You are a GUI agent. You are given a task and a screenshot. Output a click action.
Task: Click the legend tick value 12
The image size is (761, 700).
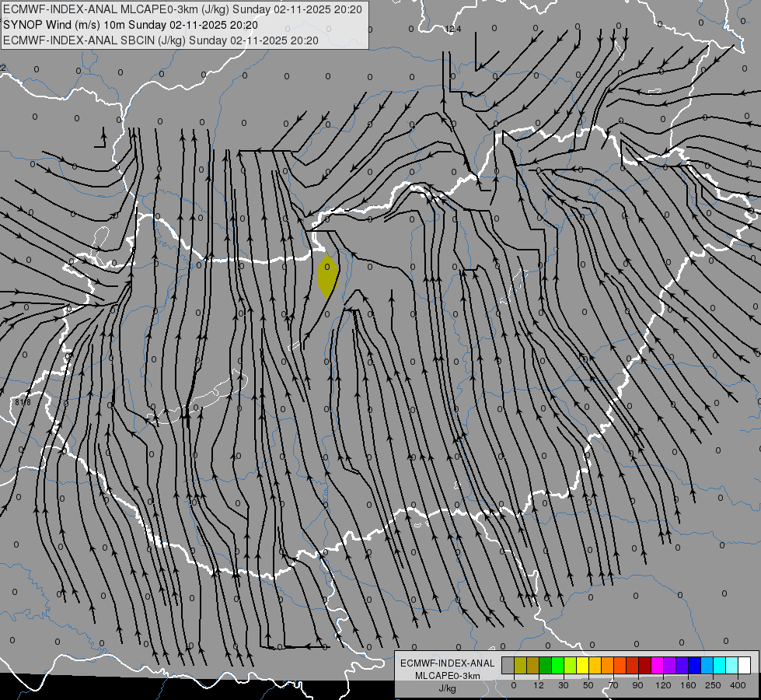coord(539,685)
